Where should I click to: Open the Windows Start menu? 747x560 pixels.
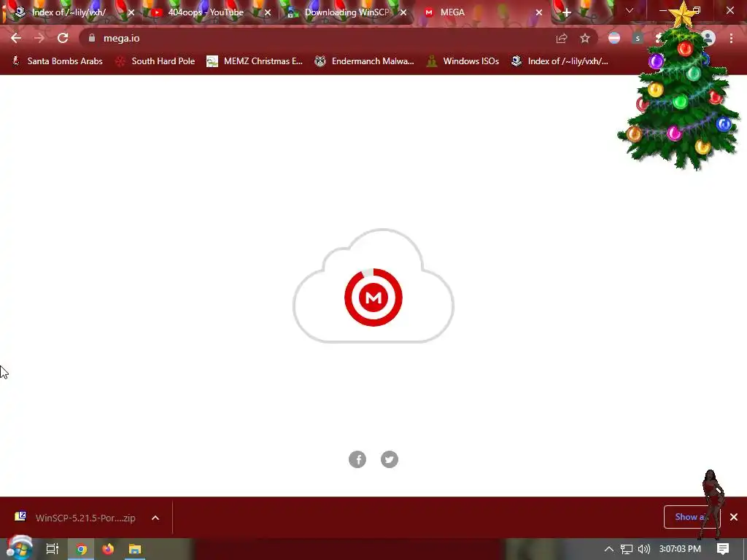tap(19, 548)
